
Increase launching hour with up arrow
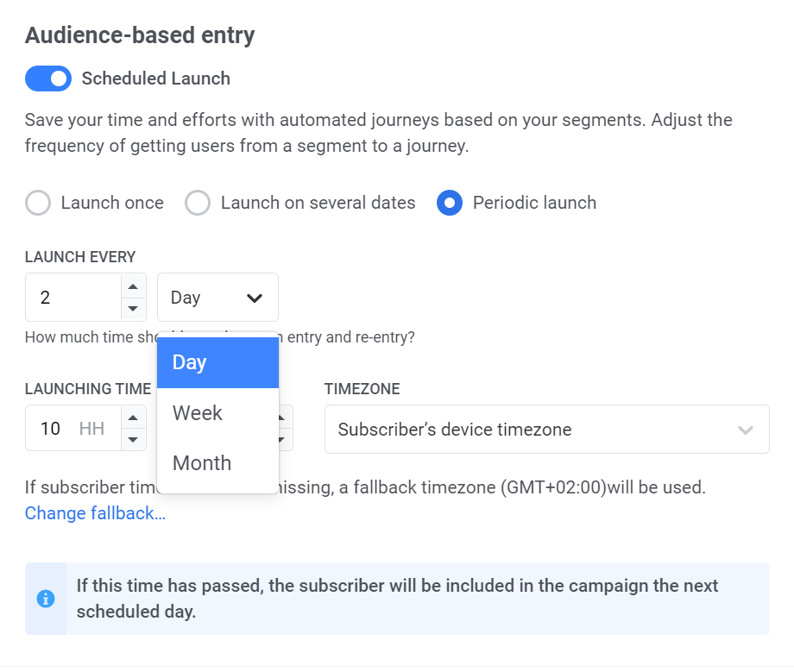[133, 418]
